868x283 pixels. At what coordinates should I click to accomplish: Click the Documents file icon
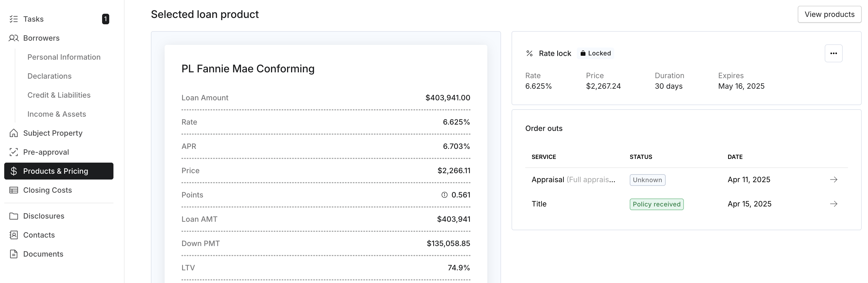pos(13,254)
